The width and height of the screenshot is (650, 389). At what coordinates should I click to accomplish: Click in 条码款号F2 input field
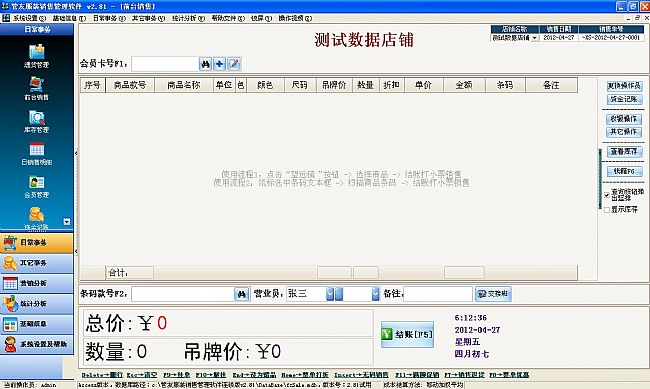tap(183, 294)
